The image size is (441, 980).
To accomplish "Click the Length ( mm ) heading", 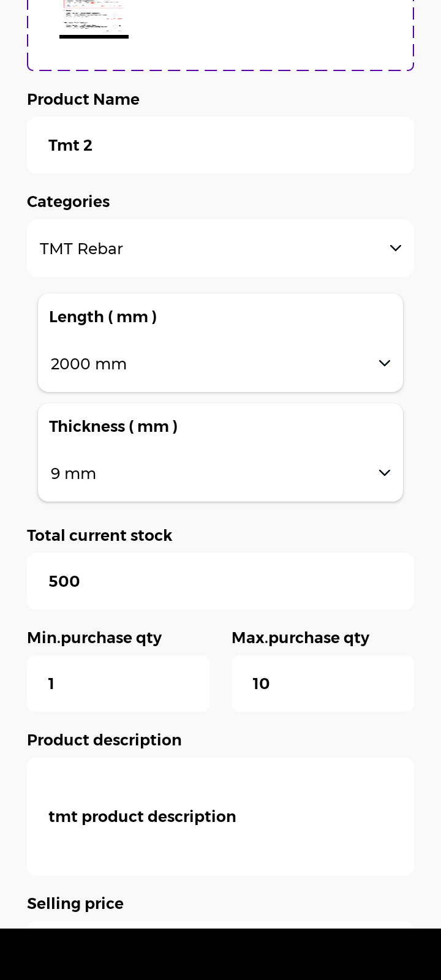I will pyautogui.click(x=103, y=317).
